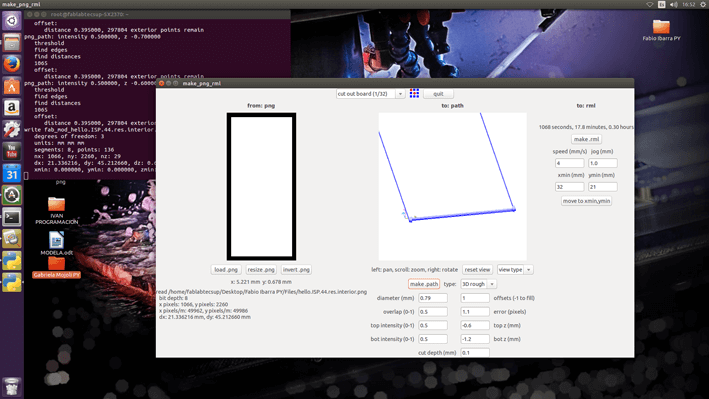
Task: Click the colored dot grid icon beside quit
Action: point(414,93)
